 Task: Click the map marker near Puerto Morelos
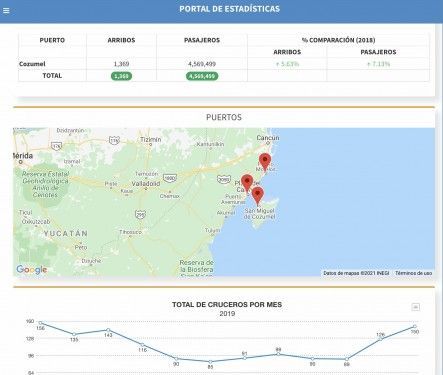[x=265, y=162]
